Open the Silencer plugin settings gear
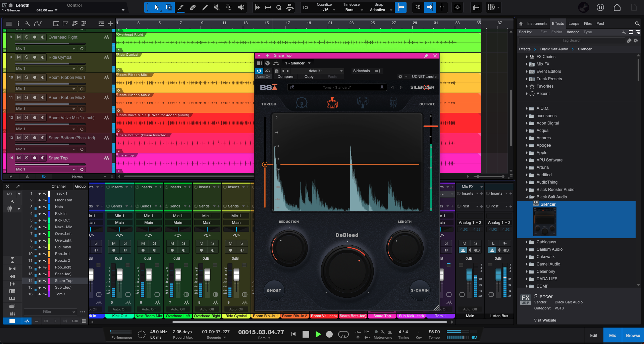Viewport: 644px width, 344px height. [400, 77]
